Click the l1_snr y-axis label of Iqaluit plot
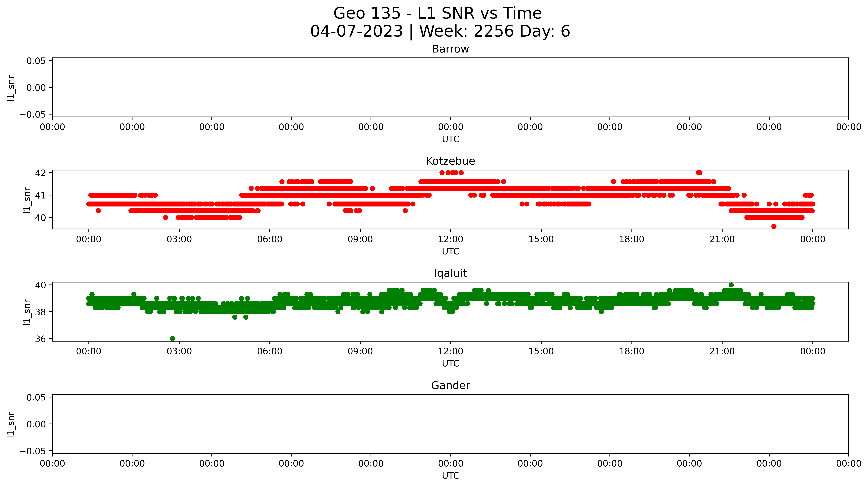The height and width of the screenshot is (487, 868). tap(27, 312)
